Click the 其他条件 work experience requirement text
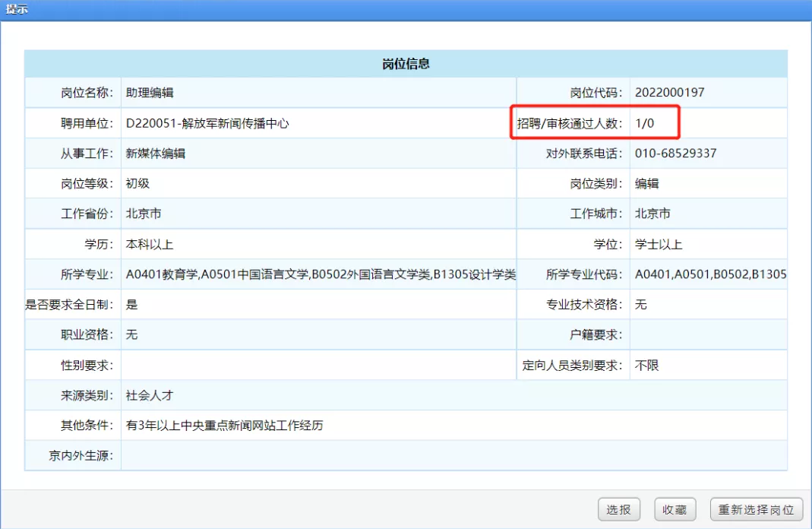The image size is (812, 529). point(224,426)
